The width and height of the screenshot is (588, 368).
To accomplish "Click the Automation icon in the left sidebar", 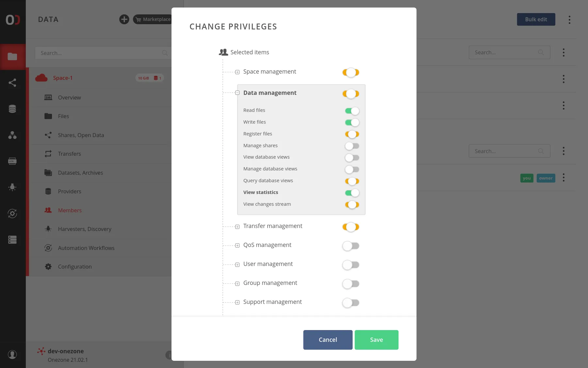I will tap(12, 214).
